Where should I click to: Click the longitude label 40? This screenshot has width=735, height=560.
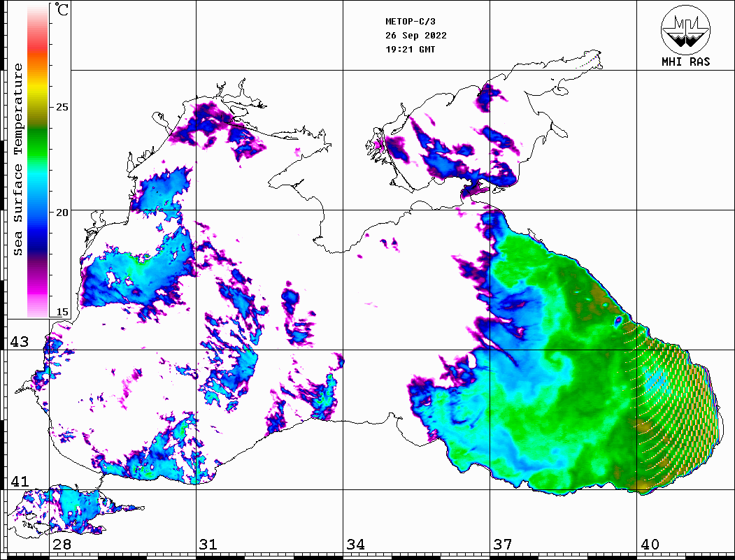click(x=650, y=545)
